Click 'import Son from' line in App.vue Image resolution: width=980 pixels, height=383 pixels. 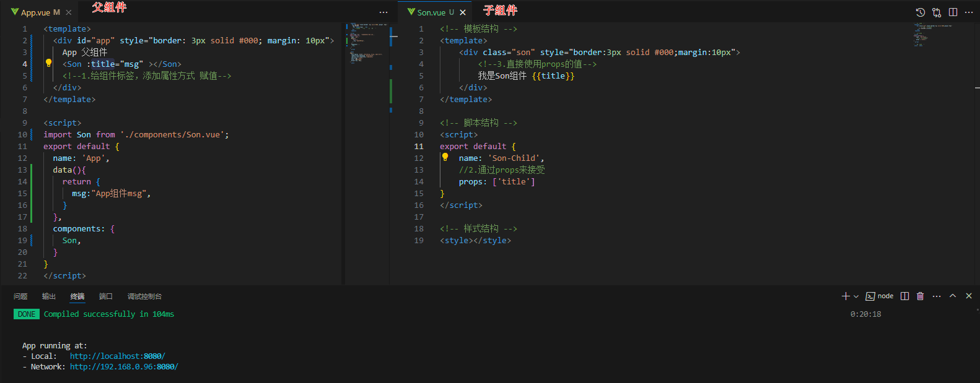point(136,134)
